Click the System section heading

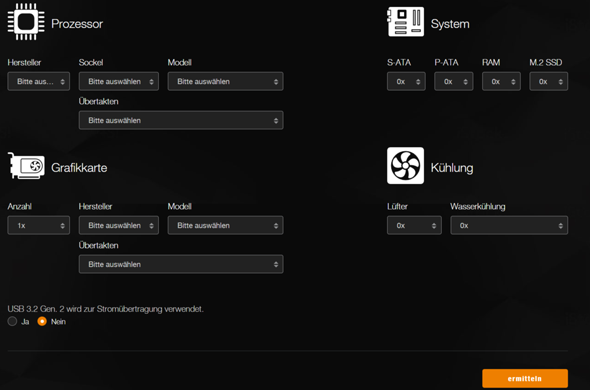point(450,24)
